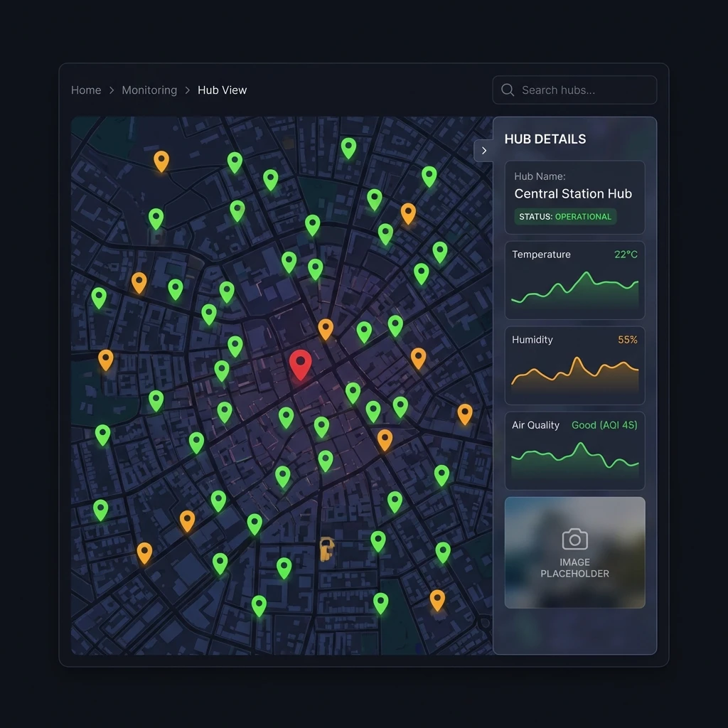The width and height of the screenshot is (728, 728).
Task: Open the Temperature chart card
Action: point(574,280)
